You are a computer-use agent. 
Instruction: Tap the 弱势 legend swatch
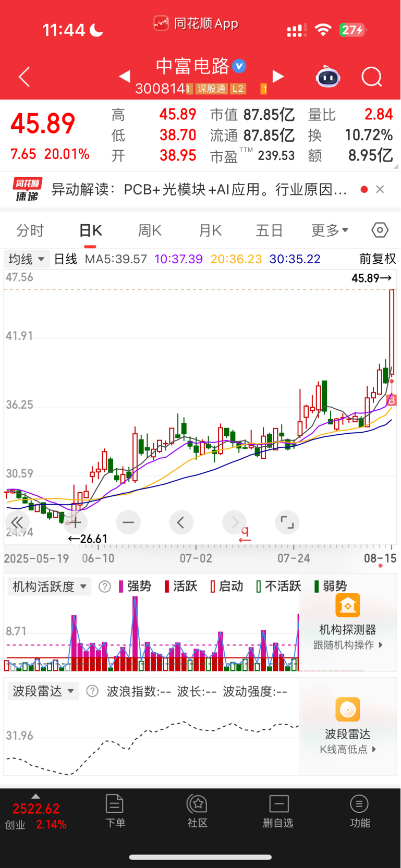pyautogui.click(x=317, y=586)
